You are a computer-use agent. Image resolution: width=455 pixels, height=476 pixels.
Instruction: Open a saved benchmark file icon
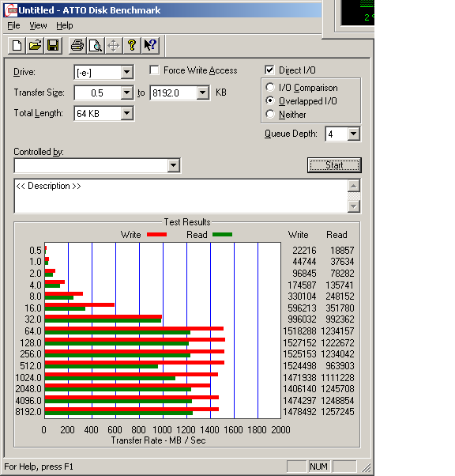[x=35, y=46]
